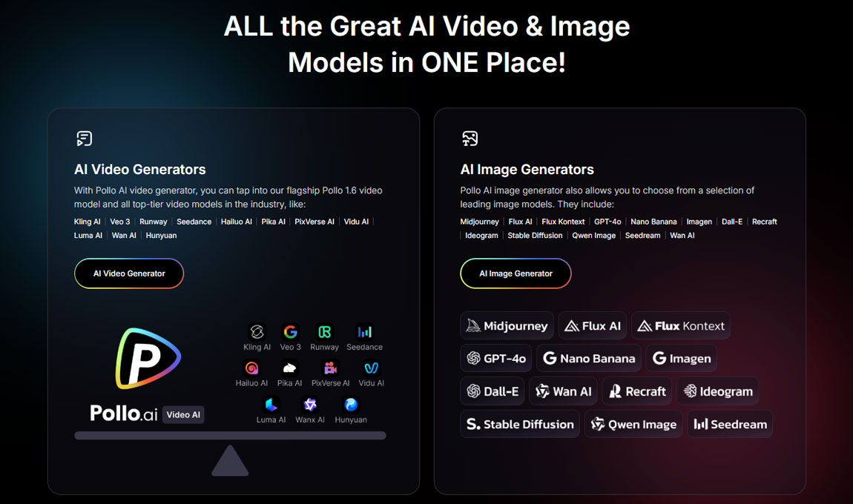The width and height of the screenshot is (853, 504).
Task: Click the Pika AI icon
Action: pyautogui.click(x=289, y=368)
